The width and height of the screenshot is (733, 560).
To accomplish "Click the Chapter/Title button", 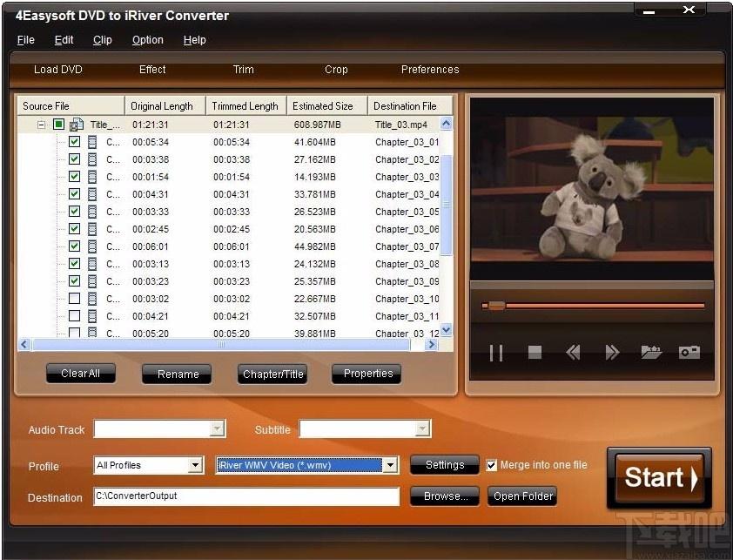I will 273,374.
